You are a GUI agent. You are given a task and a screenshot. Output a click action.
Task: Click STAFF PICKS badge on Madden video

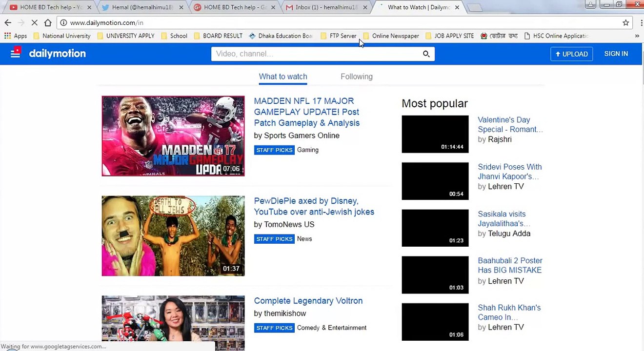[274, 150]
